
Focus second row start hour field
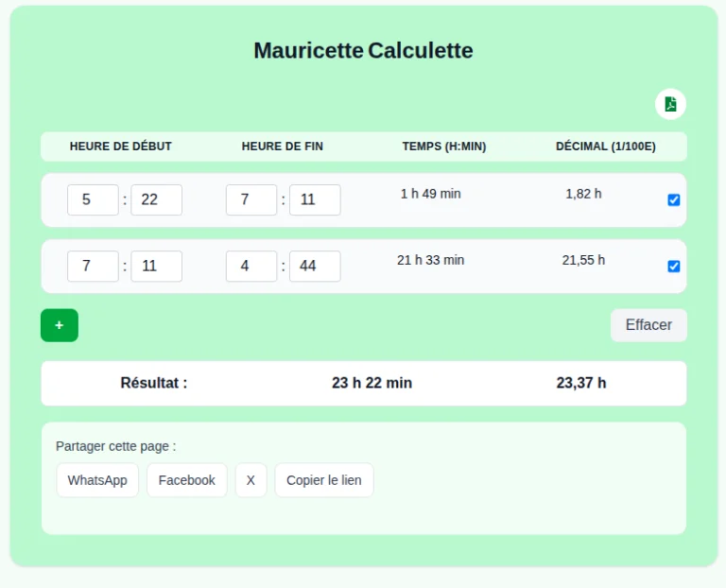(x=93, y=267)
